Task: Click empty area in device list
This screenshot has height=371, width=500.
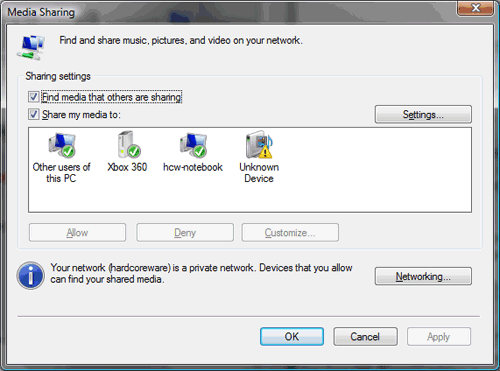Action: click(x=367, y=170)
